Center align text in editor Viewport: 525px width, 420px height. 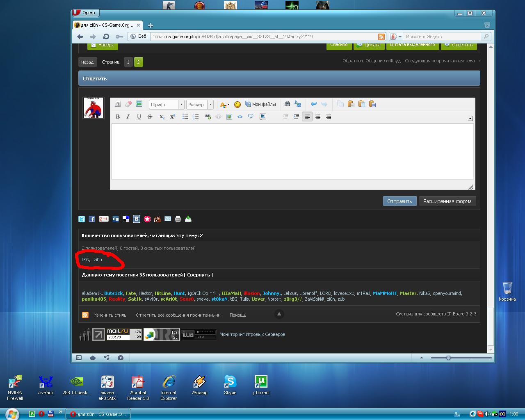point(318,116)
